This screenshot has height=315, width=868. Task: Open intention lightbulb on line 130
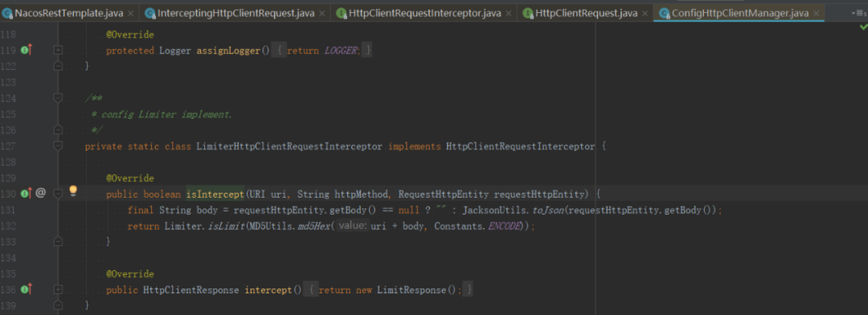pos(72,191)
